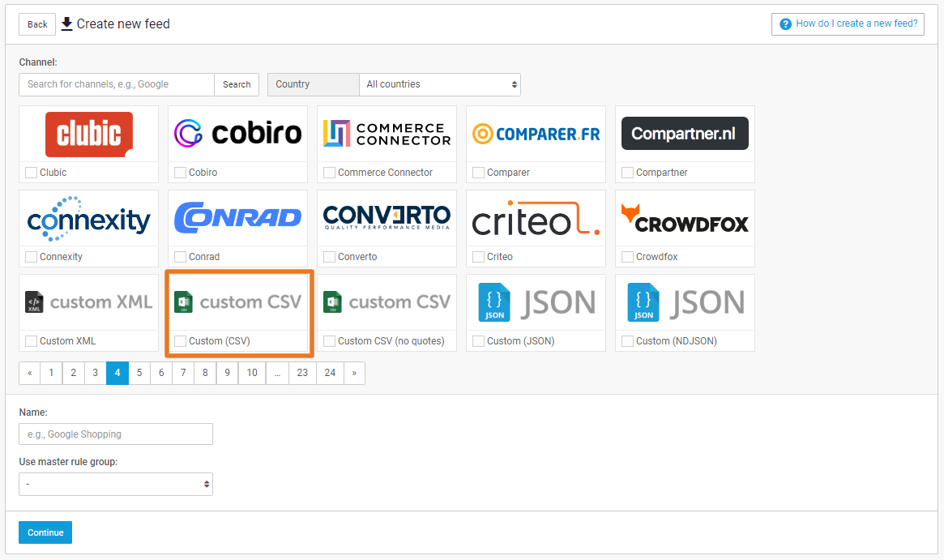Click the help question mark icon

click(x=785, y=24)
